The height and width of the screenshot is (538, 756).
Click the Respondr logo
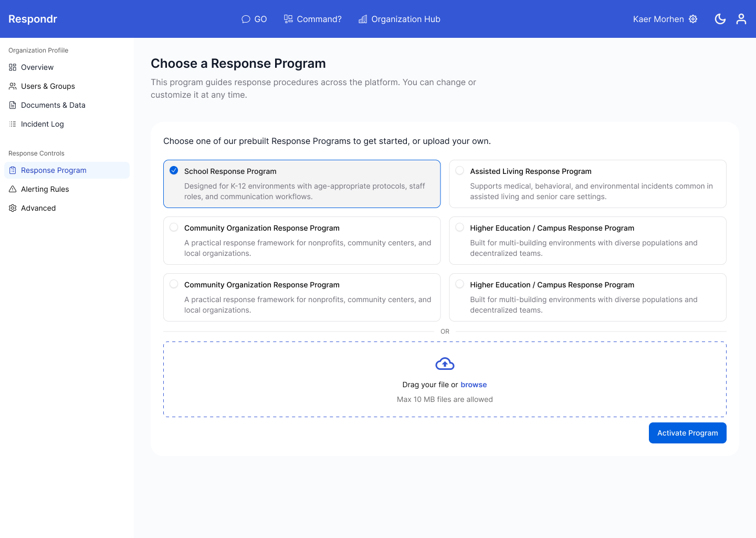point(33,19)
